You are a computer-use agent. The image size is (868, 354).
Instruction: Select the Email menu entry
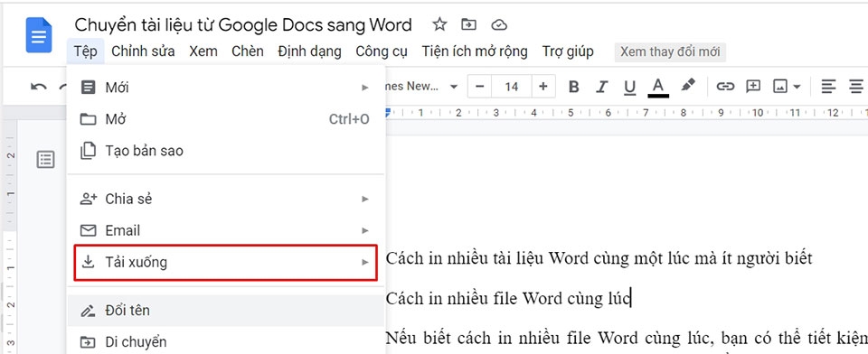225,230
